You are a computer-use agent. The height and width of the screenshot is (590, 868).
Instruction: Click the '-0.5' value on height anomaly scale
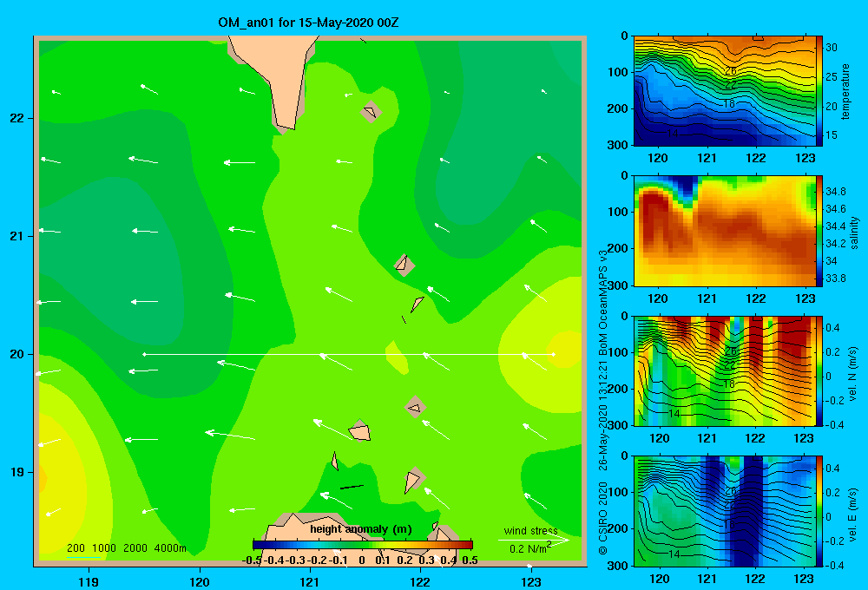pyautogui.click(x=252, y=560)
